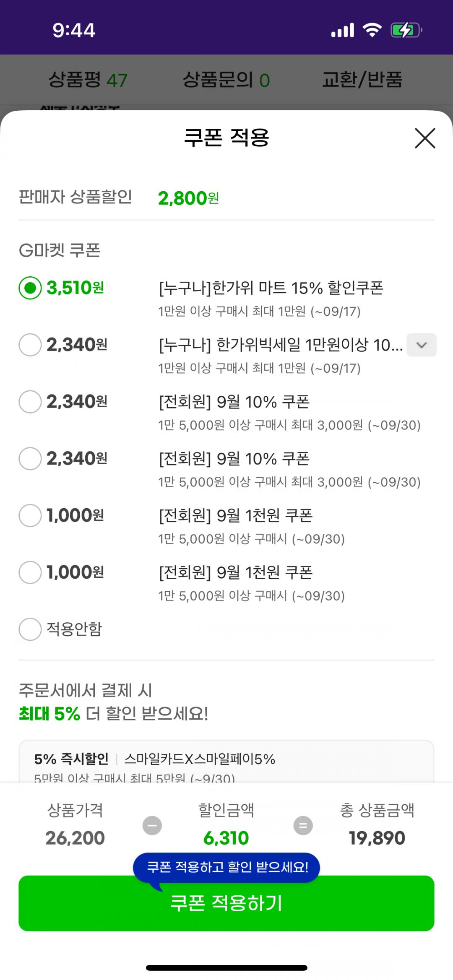453x980 pixels.
Task: Tap the cellular signal bars icon
Action: point(343,31)
